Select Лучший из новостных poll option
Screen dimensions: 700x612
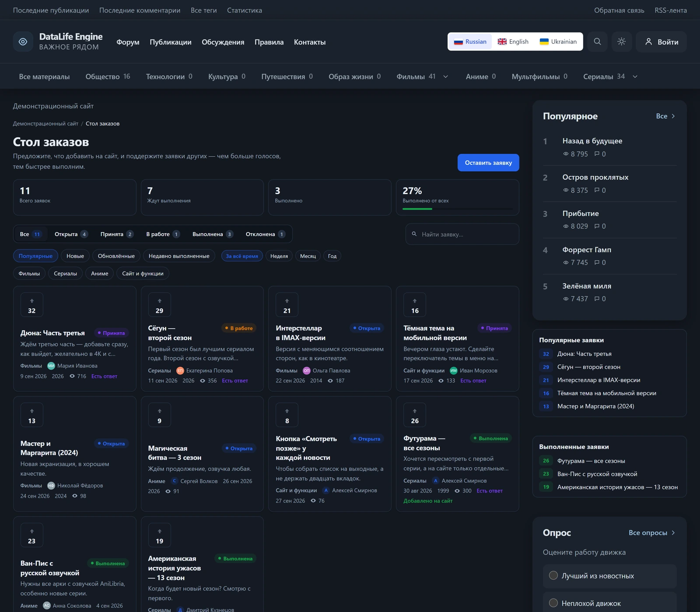(x=609, y=576)
